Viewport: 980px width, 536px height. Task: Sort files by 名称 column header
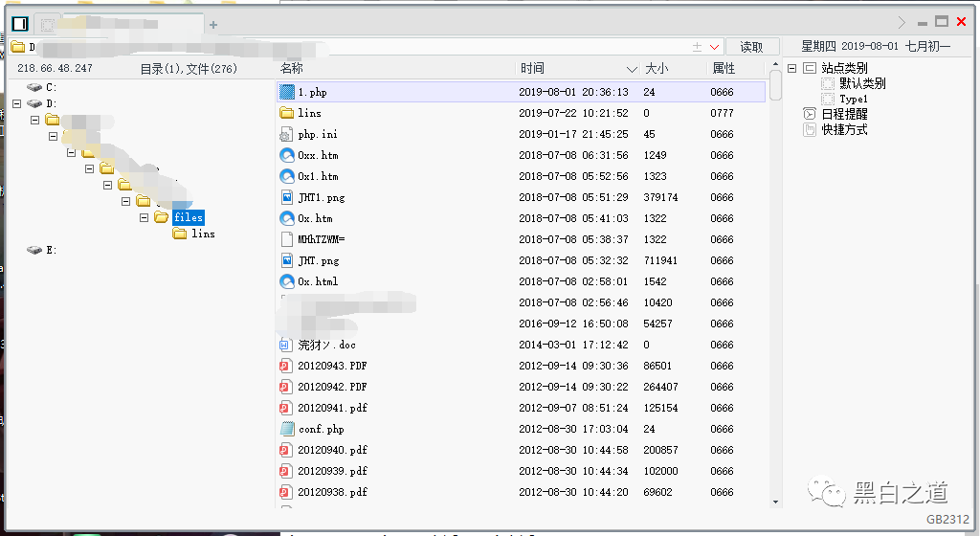292,68
